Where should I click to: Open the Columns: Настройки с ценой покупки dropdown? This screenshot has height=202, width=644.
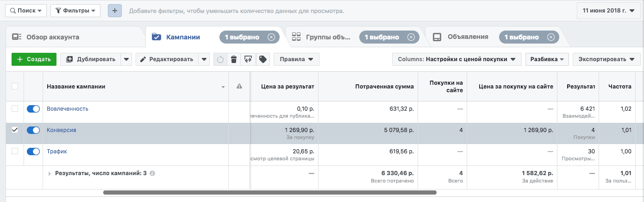click(456, 59)
